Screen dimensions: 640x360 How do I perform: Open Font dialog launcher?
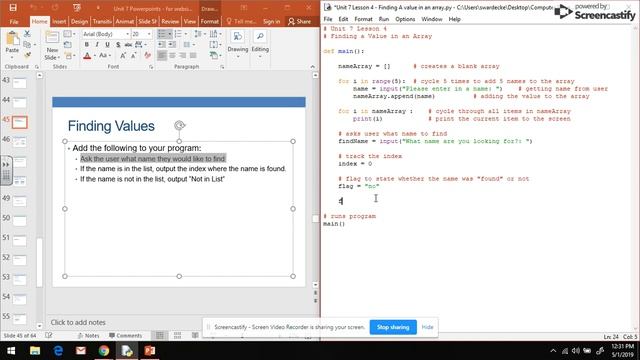pos(151,67)
